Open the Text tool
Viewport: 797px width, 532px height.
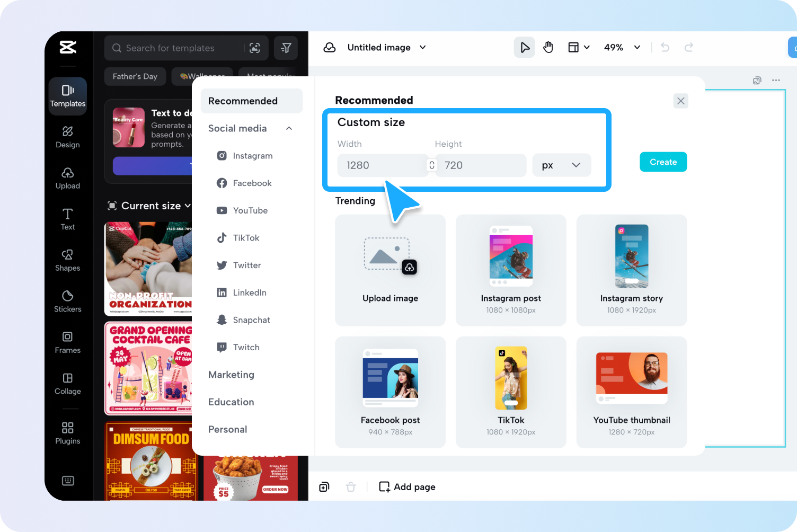[67, 219]
